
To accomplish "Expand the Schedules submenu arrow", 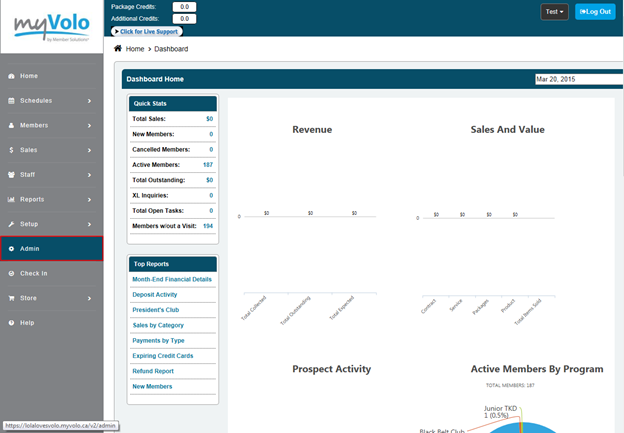I will coord(89,101).
